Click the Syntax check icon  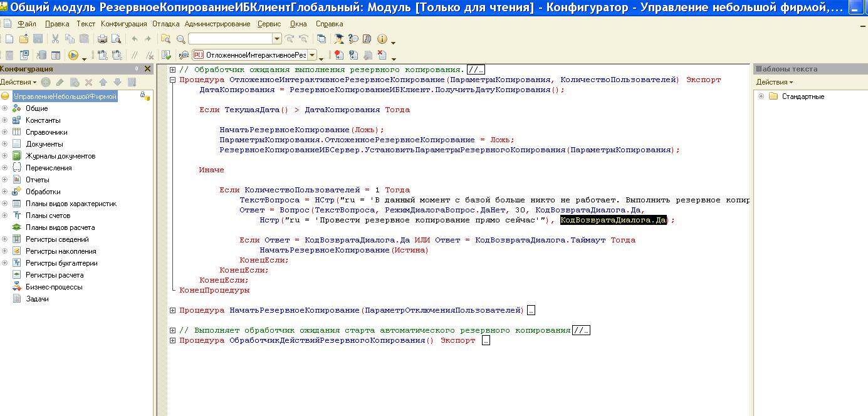click(166, 55)
